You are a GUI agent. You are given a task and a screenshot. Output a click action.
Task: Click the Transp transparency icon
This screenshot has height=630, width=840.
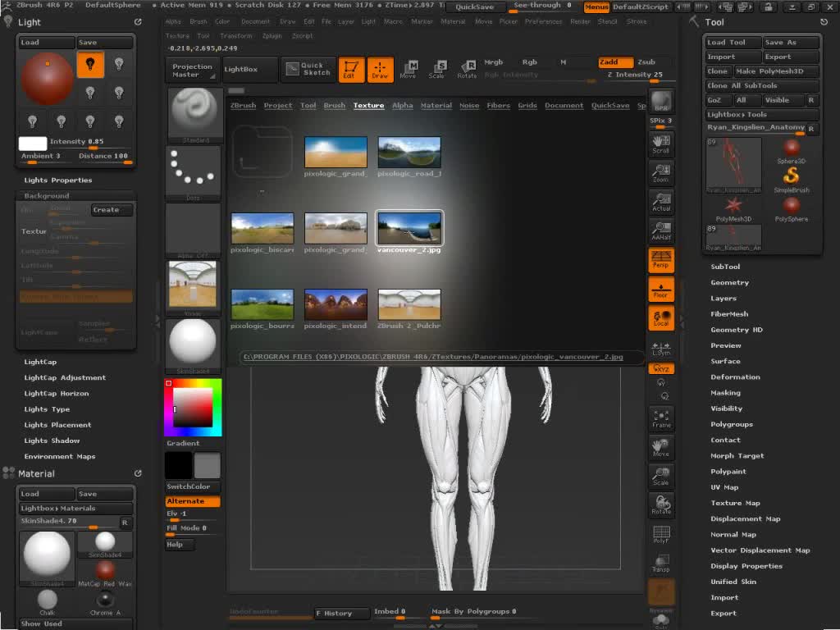click(x=661, y=563)
